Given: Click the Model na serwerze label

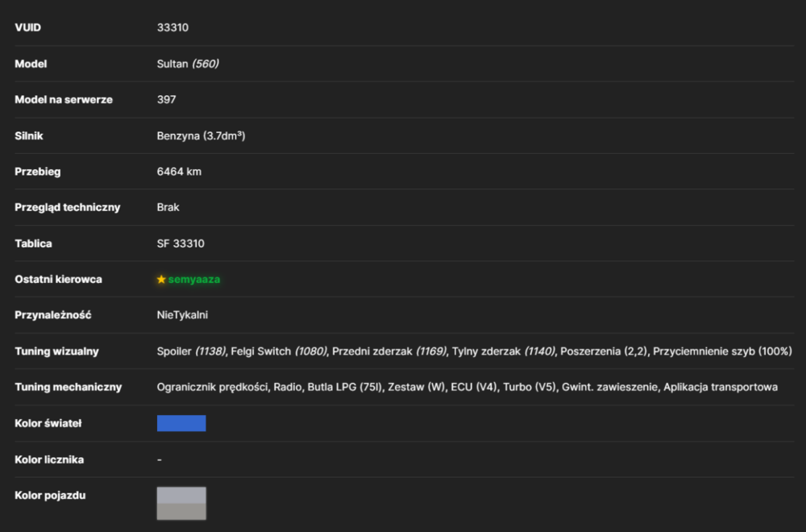Looking at the screenshot, I should tap(64, 100).
